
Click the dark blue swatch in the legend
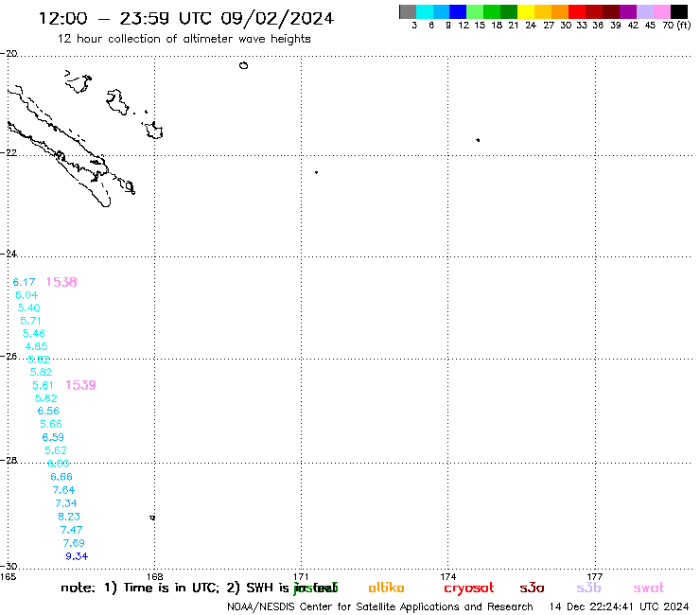coord(459,11)
